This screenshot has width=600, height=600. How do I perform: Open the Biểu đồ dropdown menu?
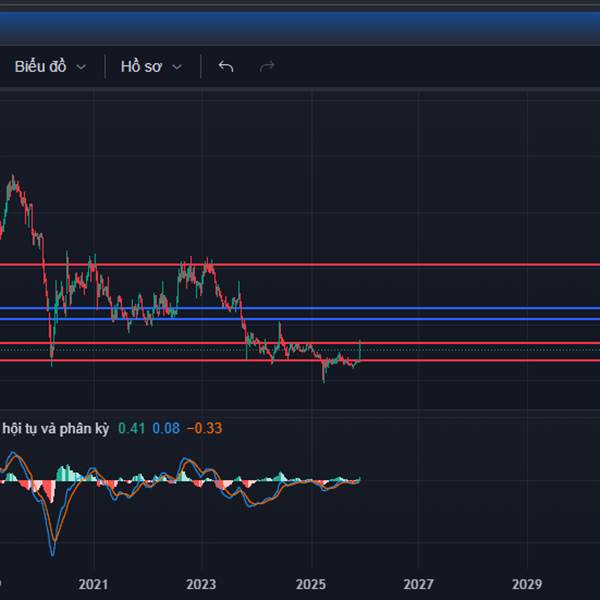point(40,67)
